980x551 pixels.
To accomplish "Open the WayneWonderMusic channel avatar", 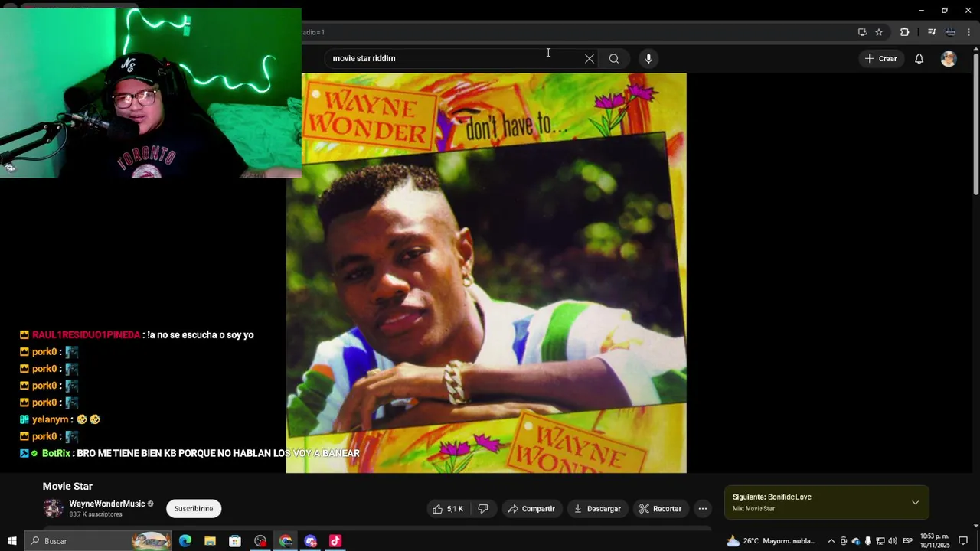I will pos(54,509).
